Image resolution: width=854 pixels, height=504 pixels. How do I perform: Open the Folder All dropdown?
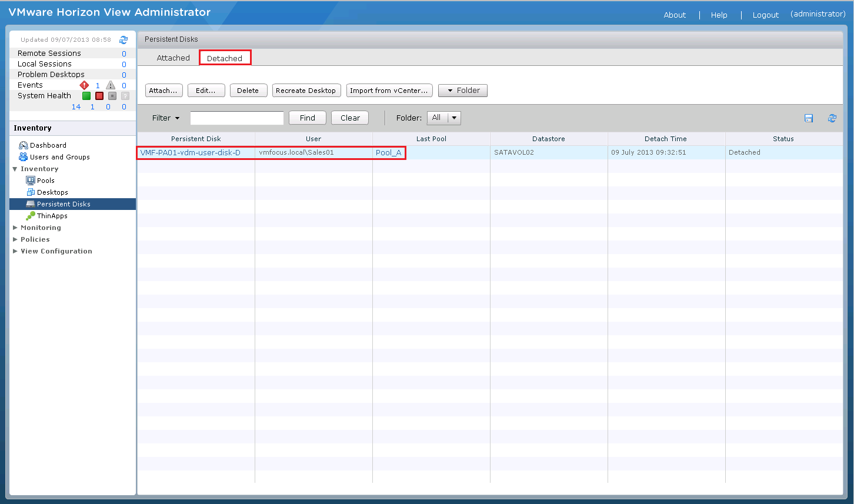click(444, 118)
